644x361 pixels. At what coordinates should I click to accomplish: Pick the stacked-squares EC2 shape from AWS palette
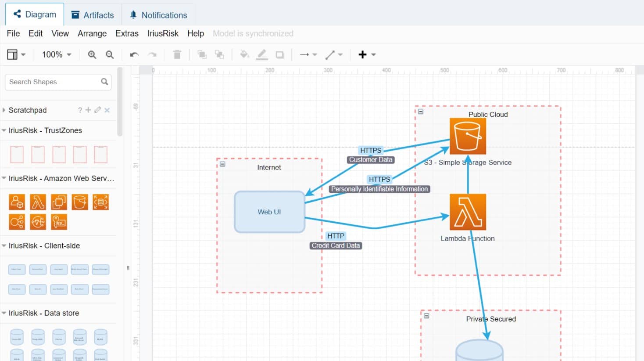point(59,202)
